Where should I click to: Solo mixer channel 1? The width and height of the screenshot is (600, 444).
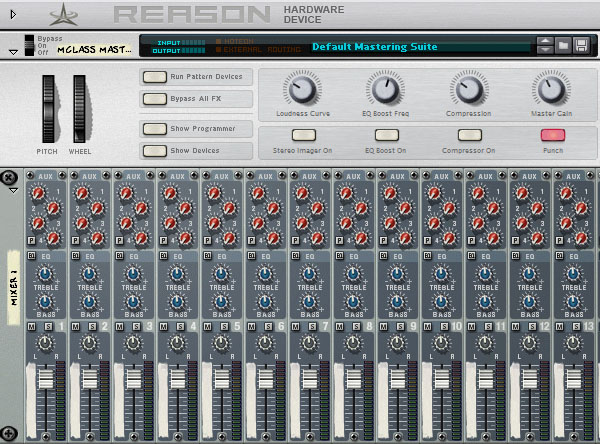click(x=49, y=327)
